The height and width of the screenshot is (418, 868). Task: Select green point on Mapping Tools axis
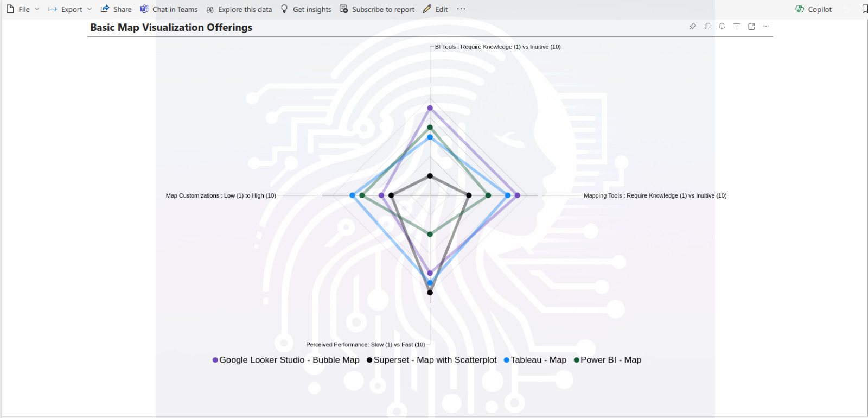point(488,195)
